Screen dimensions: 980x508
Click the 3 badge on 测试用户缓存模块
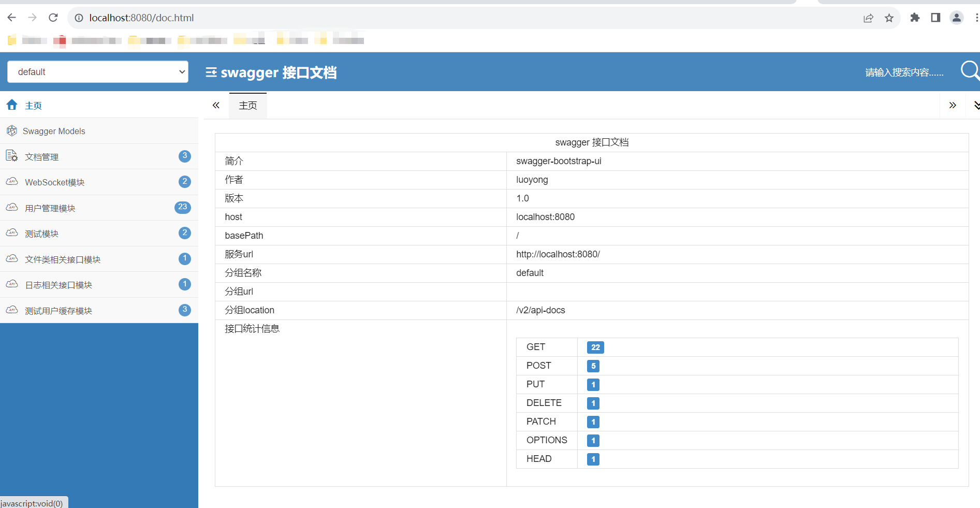(x=185, y=310)
